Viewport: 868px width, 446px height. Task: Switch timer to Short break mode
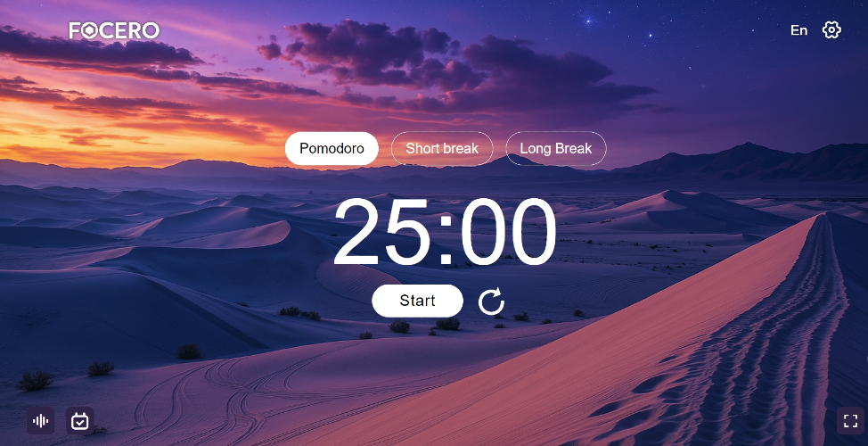tap(442, 148)
